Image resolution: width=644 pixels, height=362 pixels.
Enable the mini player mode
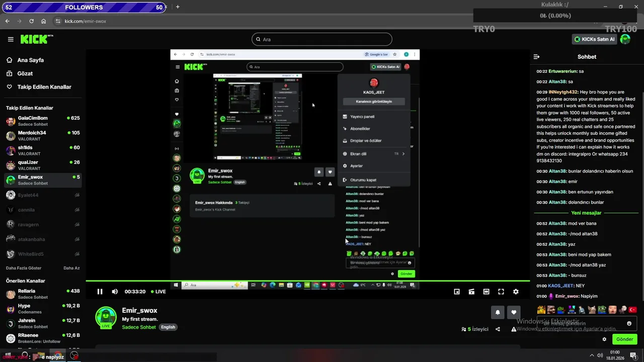[x=457, y=292]
